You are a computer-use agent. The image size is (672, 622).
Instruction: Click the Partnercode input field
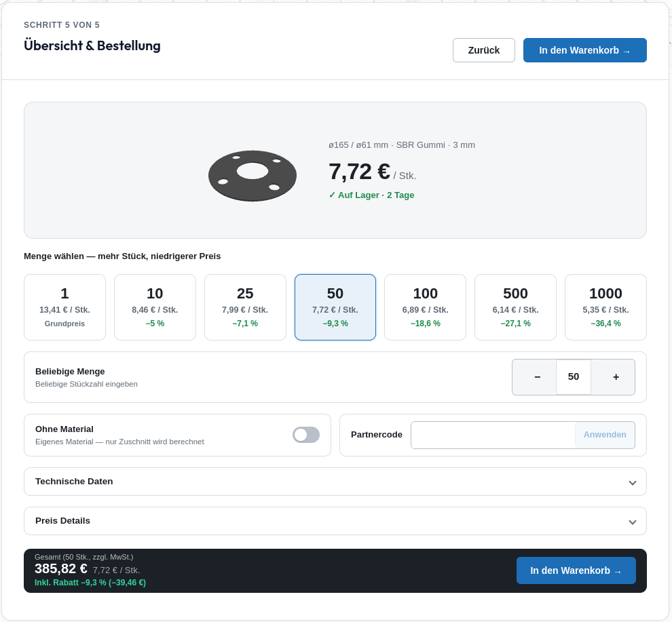coord(493,435)
